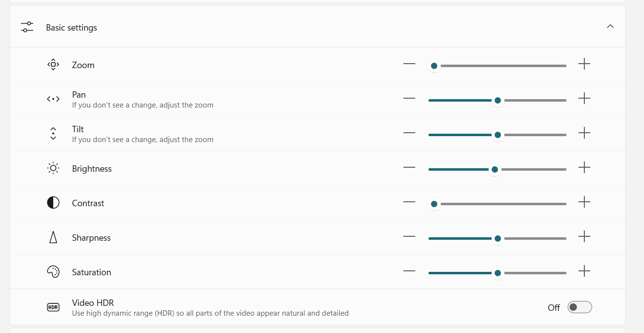Click the HDR badge icon

pyautogui.click(x=53, y=307)
